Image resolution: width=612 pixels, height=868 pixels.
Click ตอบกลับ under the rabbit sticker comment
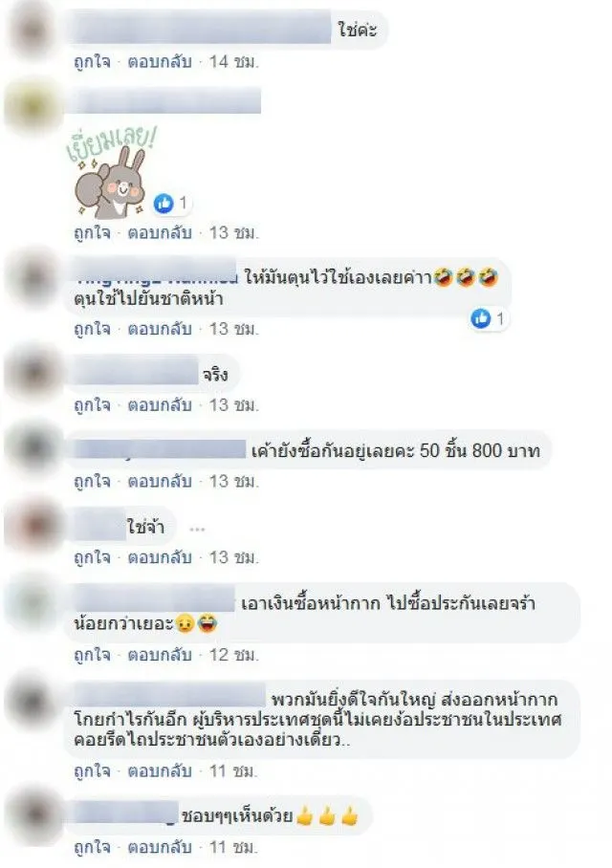[160, 232]
